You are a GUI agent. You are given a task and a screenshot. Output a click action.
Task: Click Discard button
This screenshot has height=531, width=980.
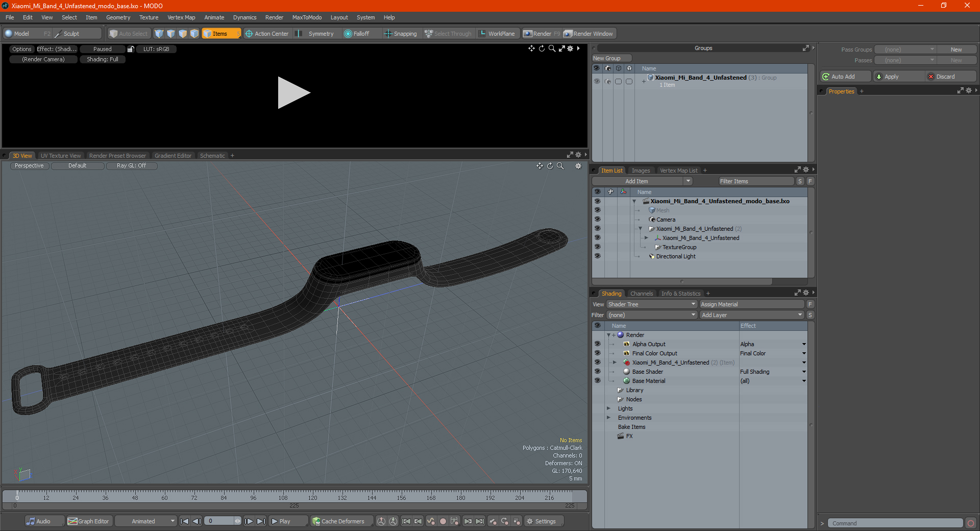pyautogui.click(x=951, y=77)
